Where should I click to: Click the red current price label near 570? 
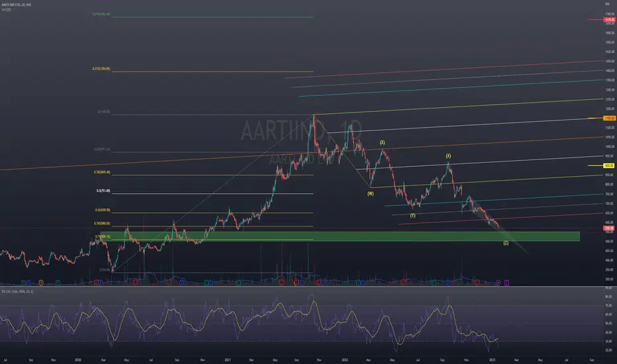[609, 228]
